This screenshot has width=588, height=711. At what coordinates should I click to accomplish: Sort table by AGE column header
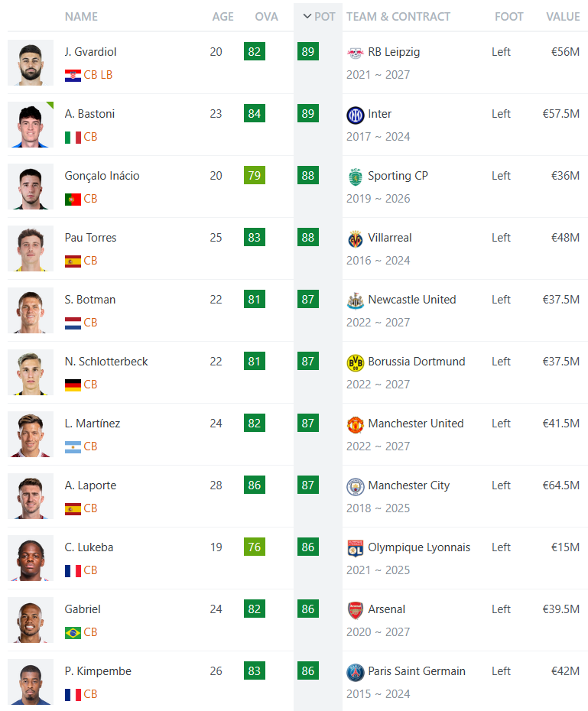[223, 17]
